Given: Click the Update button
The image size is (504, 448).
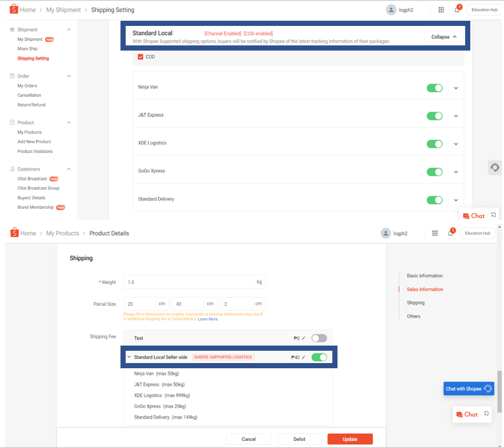Looking at the screenshot, I should [350, 439].
